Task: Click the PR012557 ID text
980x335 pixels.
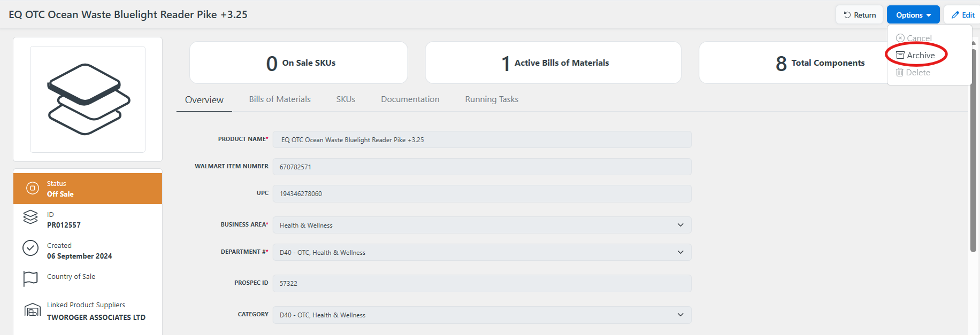Action: tap(64, 225)
